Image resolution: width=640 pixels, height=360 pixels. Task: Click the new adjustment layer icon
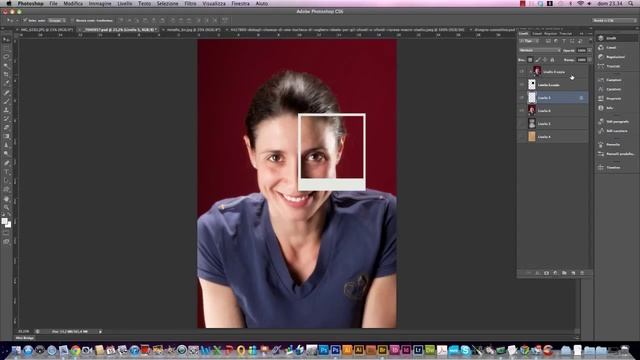pos(555,273)
